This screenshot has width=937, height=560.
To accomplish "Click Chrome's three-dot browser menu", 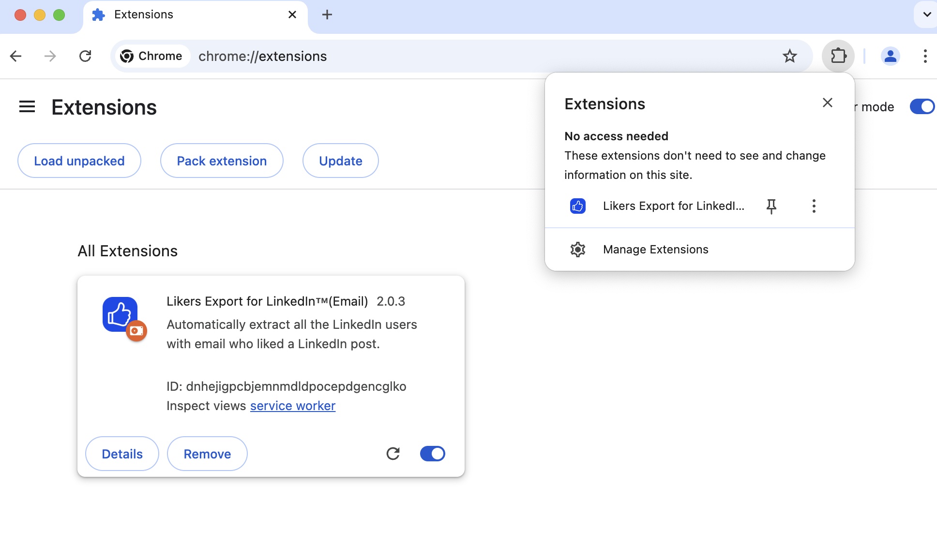I will 925,56.
